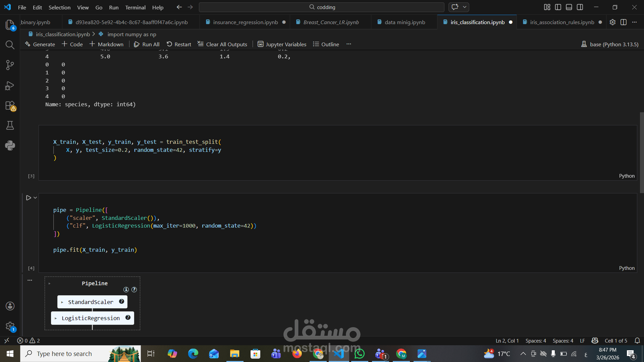This screenshot has height=362, width=644.
Task: Click Run All in notebook toolbar
Action: pos(147,44)
